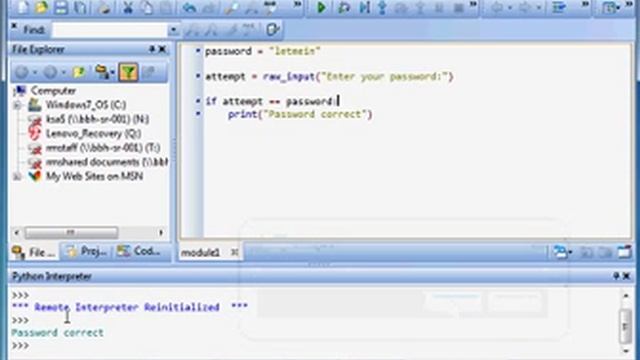The height and width of the screenshot is (360, 640).
Task: Expand the Windows7_OS (C:) drive
Action: tap(17, 105)
